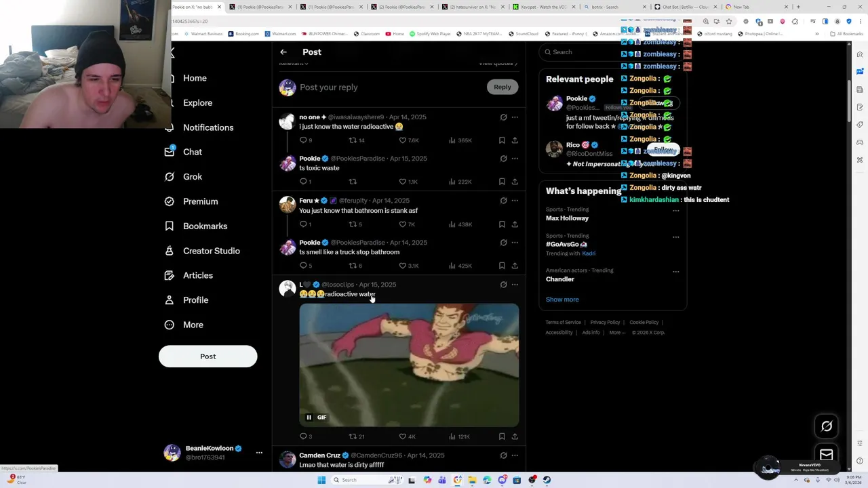The height and width of the screenshot is (488, 868).
Task: Like the 'water radioactive' reply by no one
Action: (409, 140)
